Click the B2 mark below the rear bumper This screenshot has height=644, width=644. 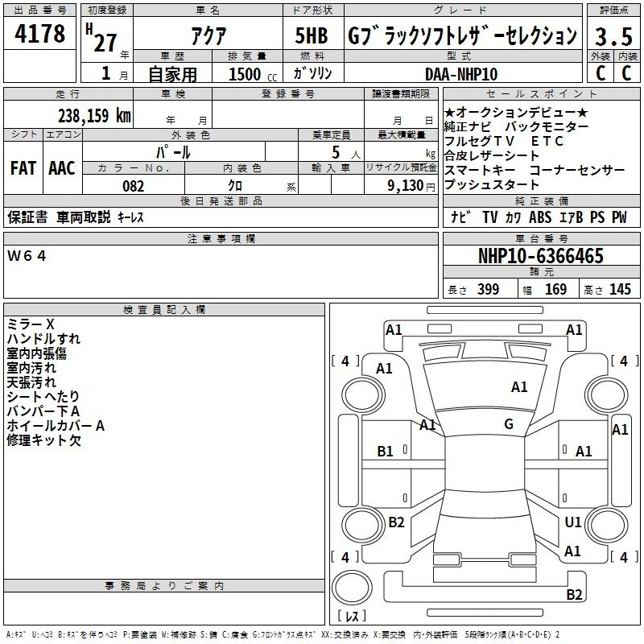pos(574,595)
